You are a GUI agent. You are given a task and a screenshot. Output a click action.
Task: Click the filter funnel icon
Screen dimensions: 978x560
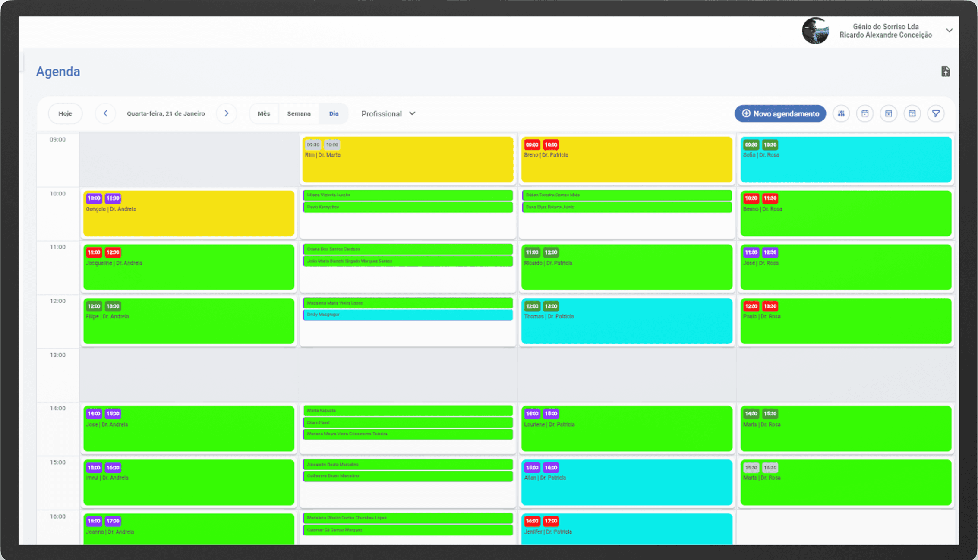pos(936,113)
